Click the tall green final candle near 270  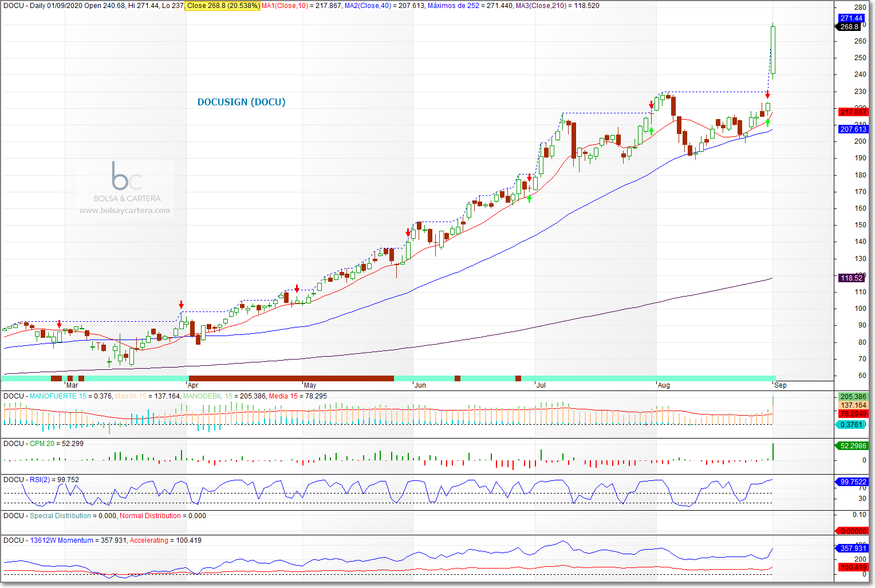[x=773, y=50]
